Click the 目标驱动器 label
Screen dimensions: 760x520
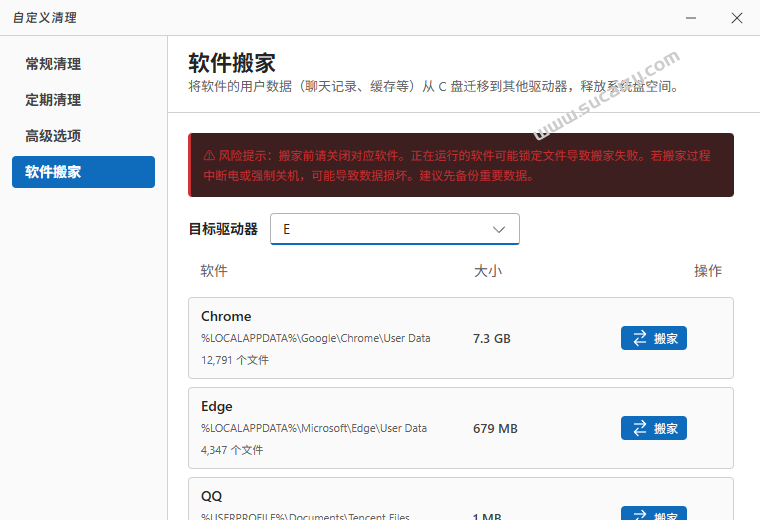(x=223, y=229)
